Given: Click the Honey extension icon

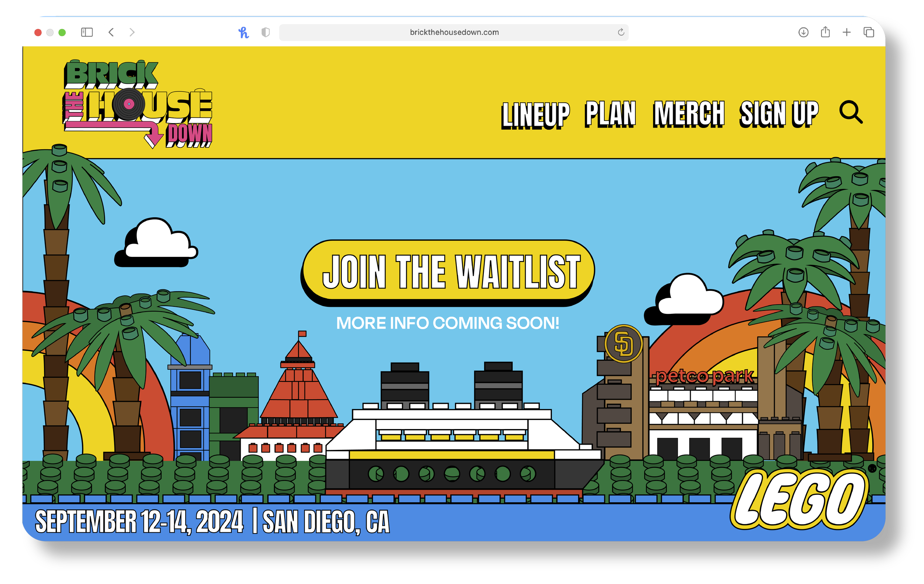Looking at the screenshot, I should point(243,32).
